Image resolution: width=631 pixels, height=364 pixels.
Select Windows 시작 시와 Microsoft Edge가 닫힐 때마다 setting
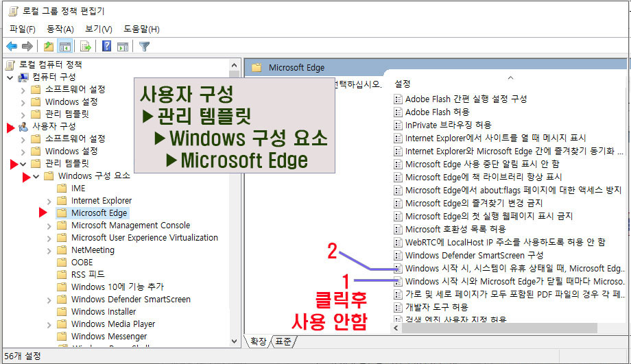[514, 281]
